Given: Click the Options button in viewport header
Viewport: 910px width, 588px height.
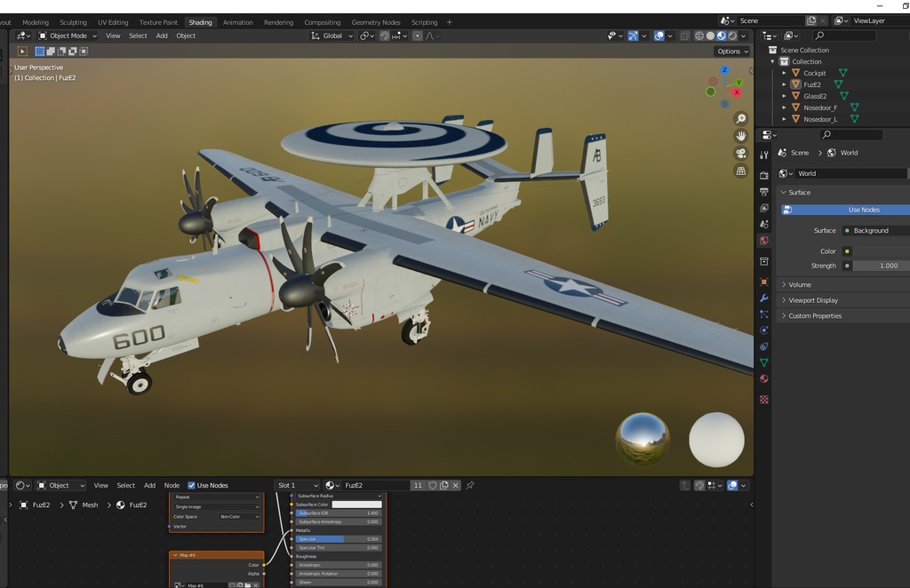Looking at the screenshot, I should [730, 52].
